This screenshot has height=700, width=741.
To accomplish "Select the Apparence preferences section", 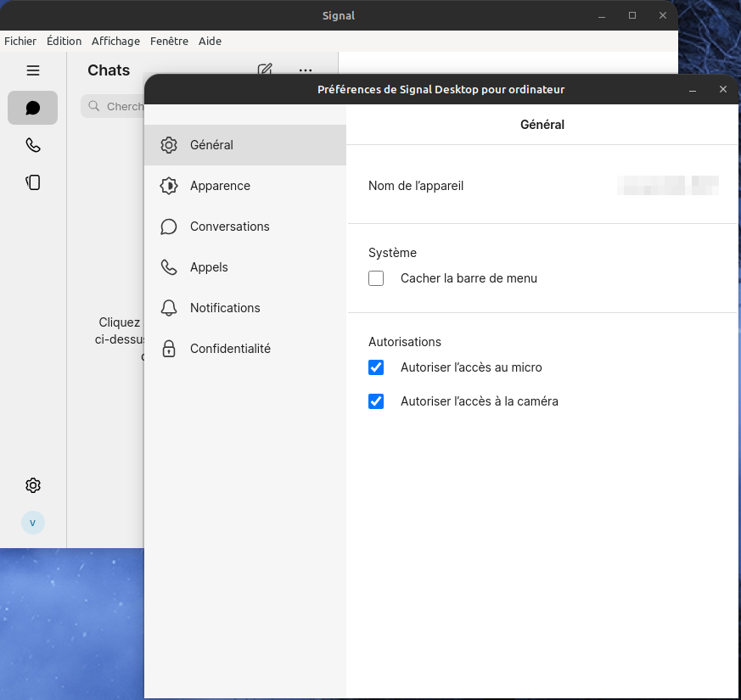I will click(220, 186).
